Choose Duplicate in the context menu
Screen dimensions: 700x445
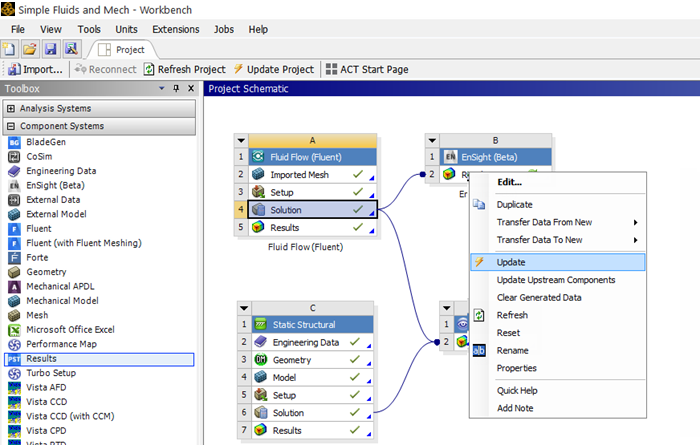pos(558,204)
